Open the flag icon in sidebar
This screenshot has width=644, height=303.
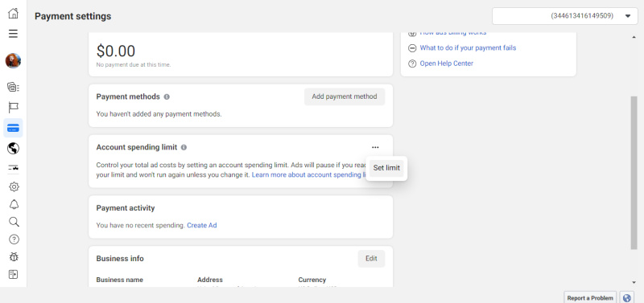13,108
